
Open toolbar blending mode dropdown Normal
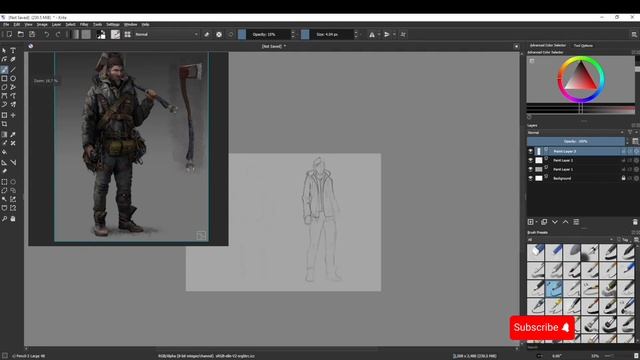166,35
